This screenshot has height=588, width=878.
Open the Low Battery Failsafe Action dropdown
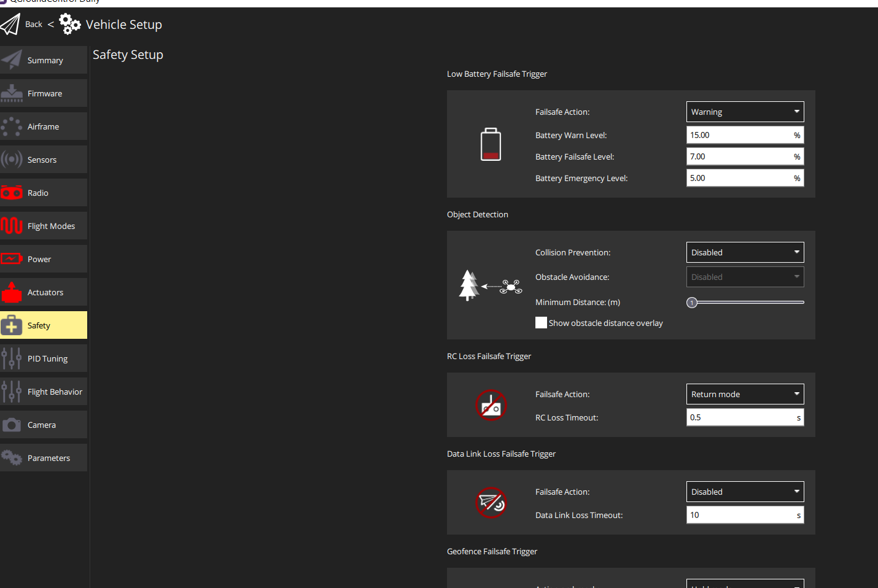pyautogui.click(x=745, y=112)
